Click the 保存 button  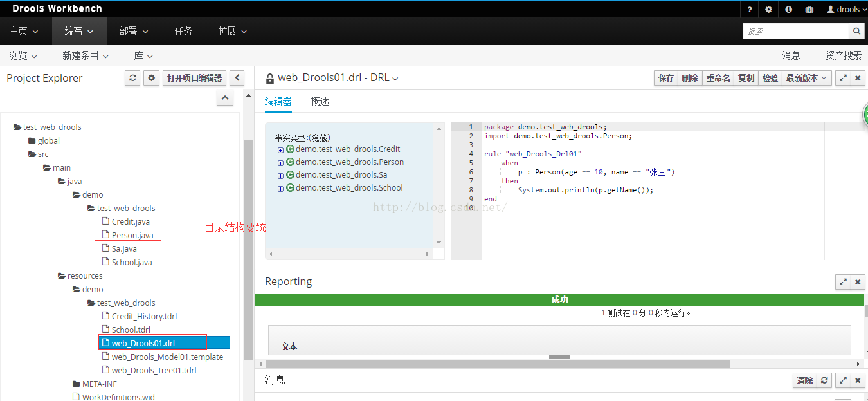tap(666, 78)
